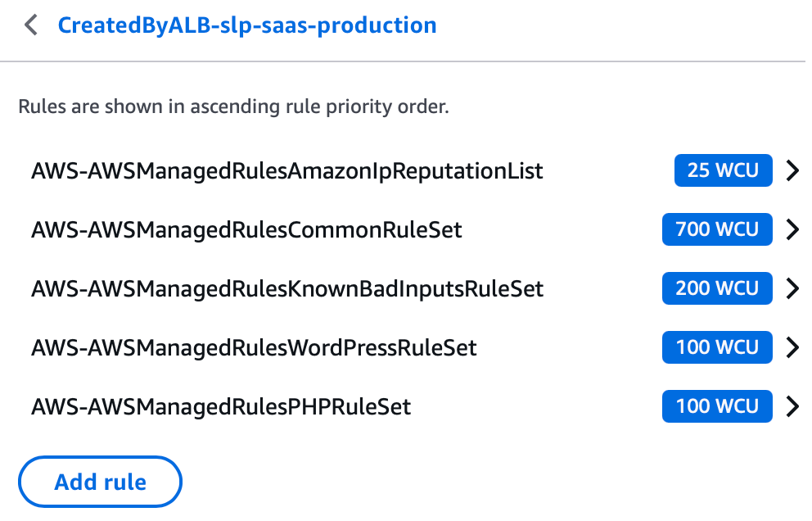812x521 pixels.
Task: Select AWS-AWSManagedRulesPHPRuleSet rule name
Action: click(221, 406)
